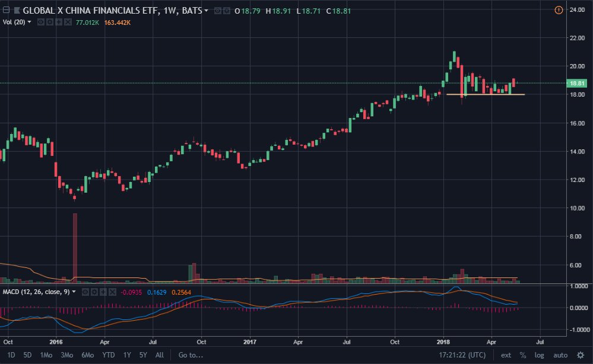Screen dimensions: 593x364
Task: Select the YTD time range
Action: 109,355
